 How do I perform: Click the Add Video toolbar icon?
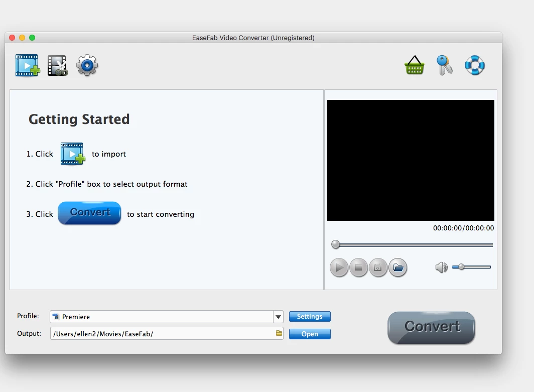click(x=28, y=65)
